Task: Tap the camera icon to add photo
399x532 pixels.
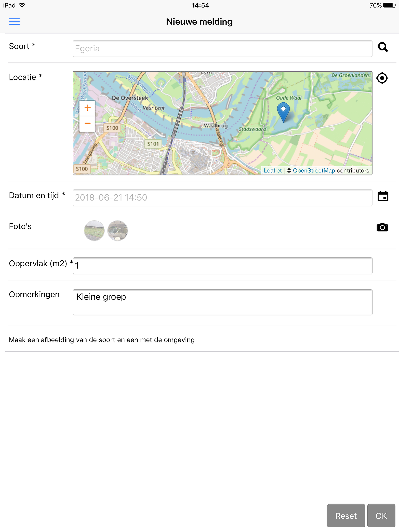Action: click(x=382, y=227)
